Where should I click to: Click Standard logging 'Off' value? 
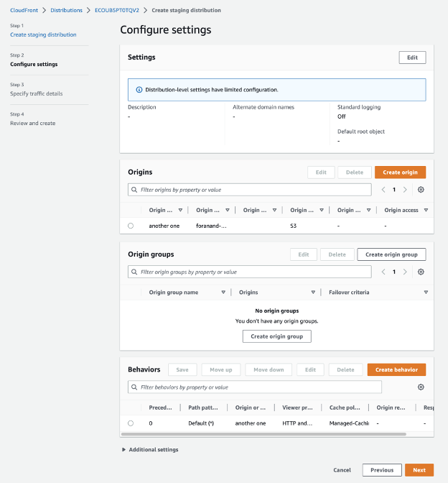[341, 116]
